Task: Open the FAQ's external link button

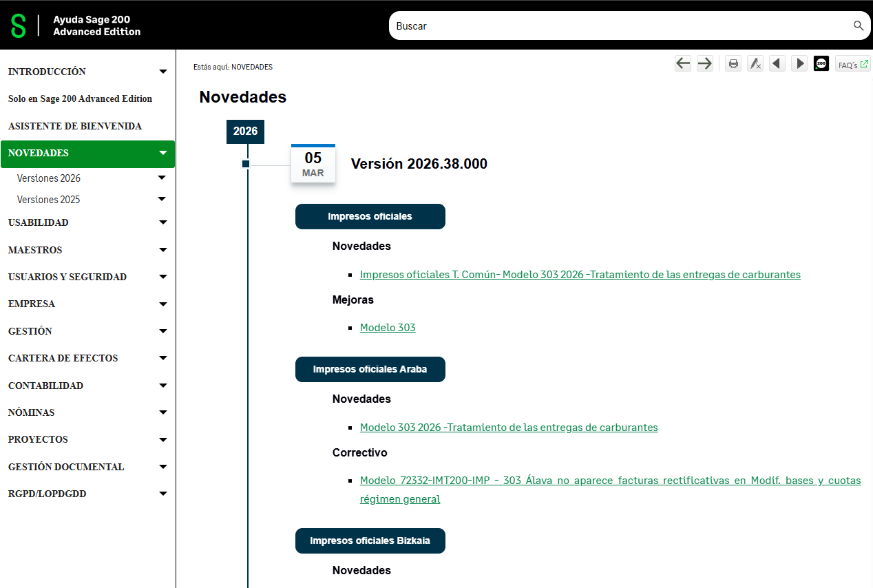Action: point(852,65)
